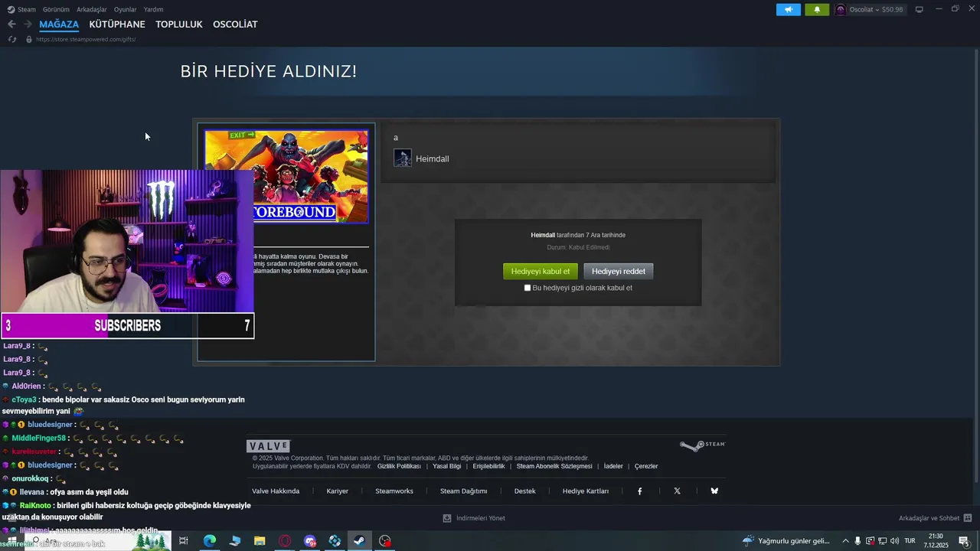Image resolution: width=980 pixels, height=551 pixels.
Task: Open the Görünüm menu
Action: 56,9
